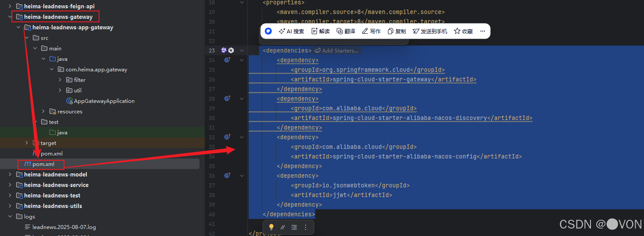Image resolution: width=644 pixels, height=236 pixels.
Task: Expand heima-leadnews-model module
Action: click(x=11, y=175)
